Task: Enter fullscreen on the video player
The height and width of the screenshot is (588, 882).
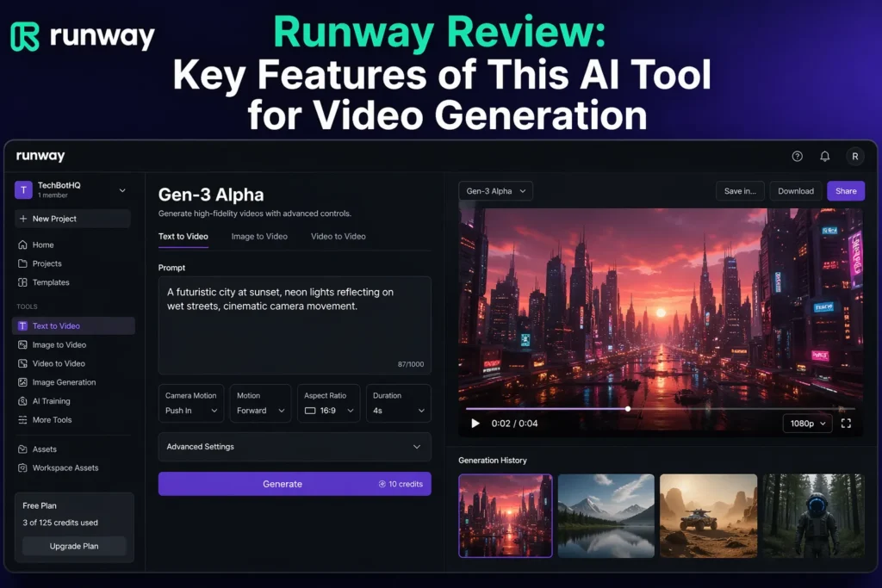Action: tap(846, 424)
